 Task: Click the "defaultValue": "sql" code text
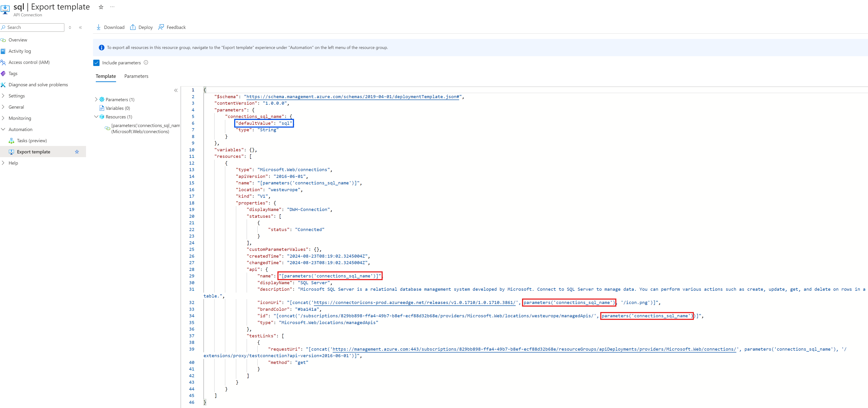pos(264,123)
